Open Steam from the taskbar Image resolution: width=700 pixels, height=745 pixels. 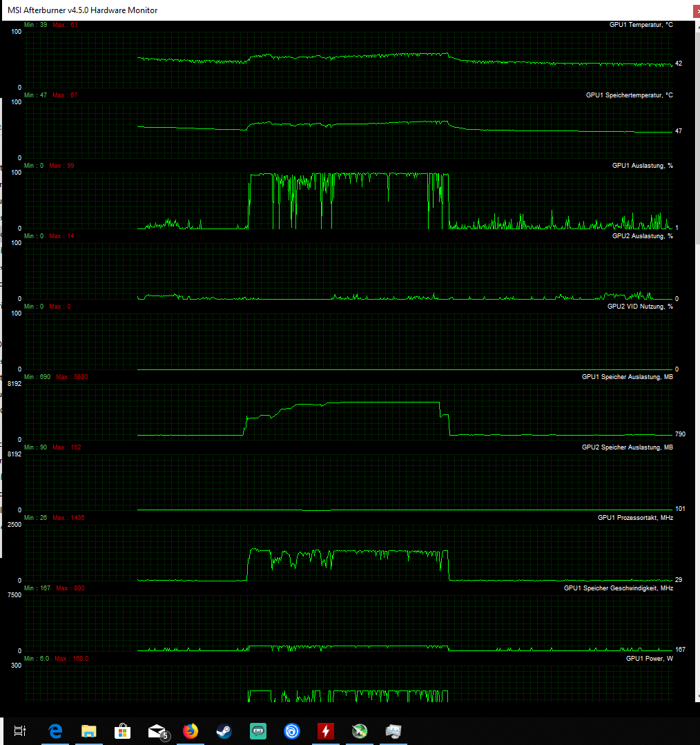(224, 731)
